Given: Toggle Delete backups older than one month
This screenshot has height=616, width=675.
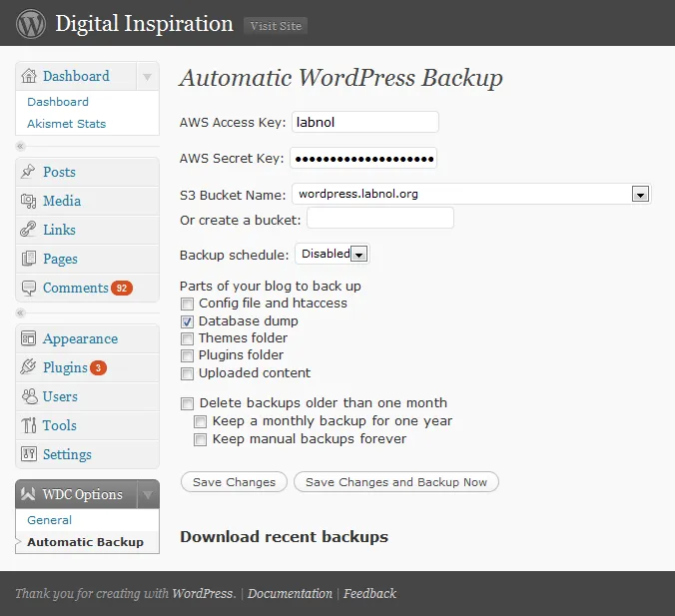Looking at the screenshot, I should (x=187, y=403).
